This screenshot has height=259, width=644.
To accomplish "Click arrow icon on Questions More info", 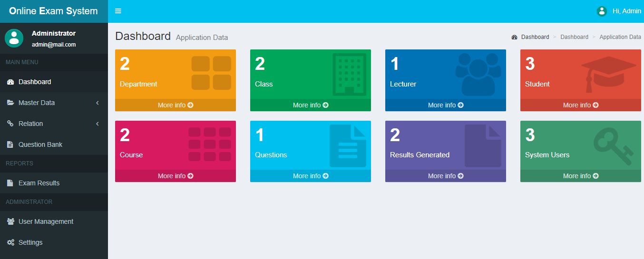I will point(325,176).
